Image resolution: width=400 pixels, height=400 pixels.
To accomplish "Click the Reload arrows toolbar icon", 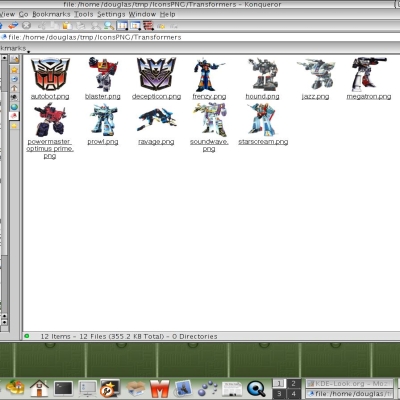I will point(13,25).
